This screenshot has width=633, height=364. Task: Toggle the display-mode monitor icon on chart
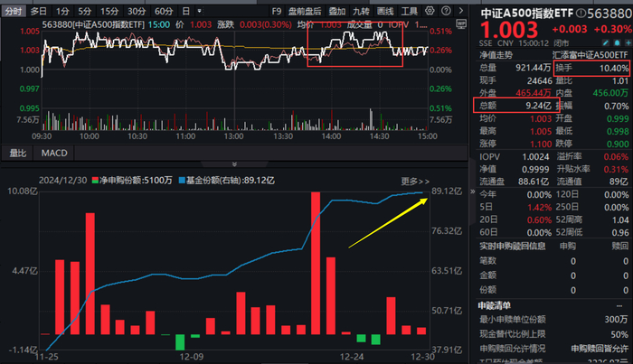pos(461,24)
